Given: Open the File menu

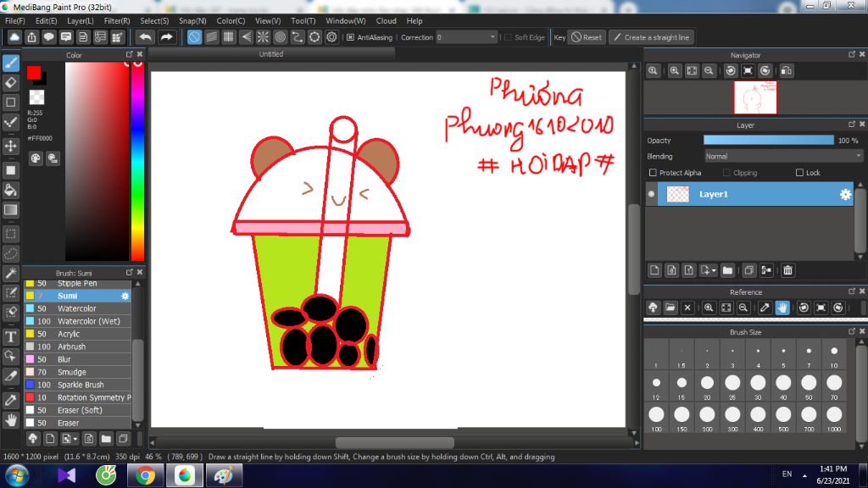Looking at the screenshot, I should [15, 20].
